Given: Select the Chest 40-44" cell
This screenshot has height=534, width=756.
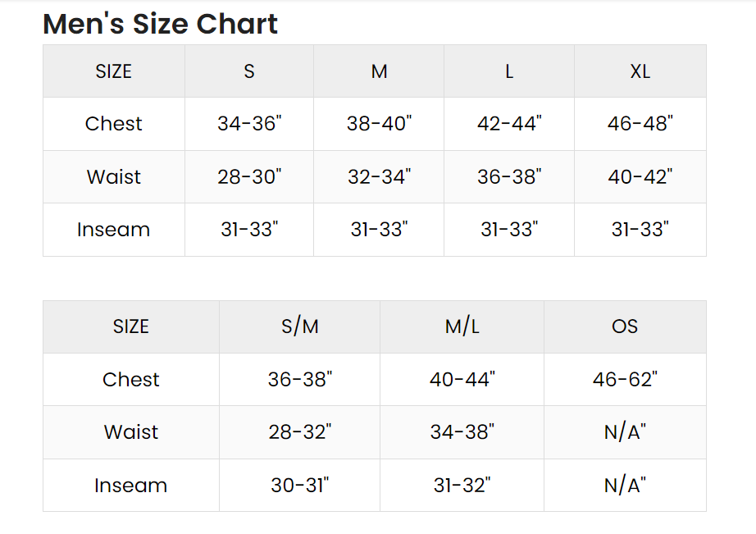Looking at the screenshot, I should point(462,380).
